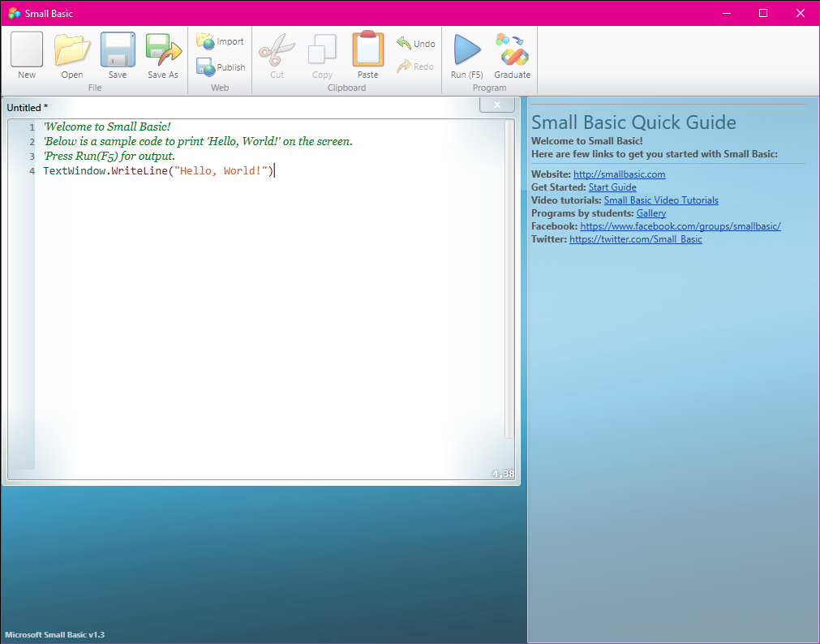Undo the last edit

(415, 43)
